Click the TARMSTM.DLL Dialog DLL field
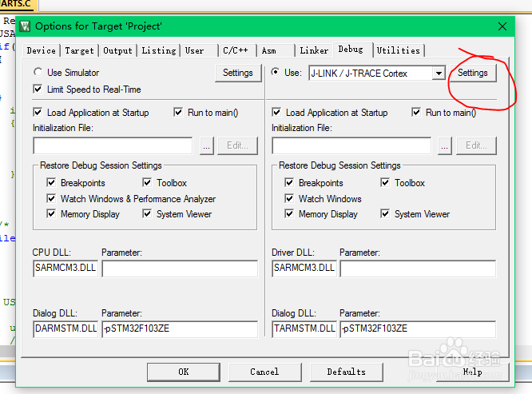Image resolution: width=532 pixels, height=394 pixels. point(304,329)
